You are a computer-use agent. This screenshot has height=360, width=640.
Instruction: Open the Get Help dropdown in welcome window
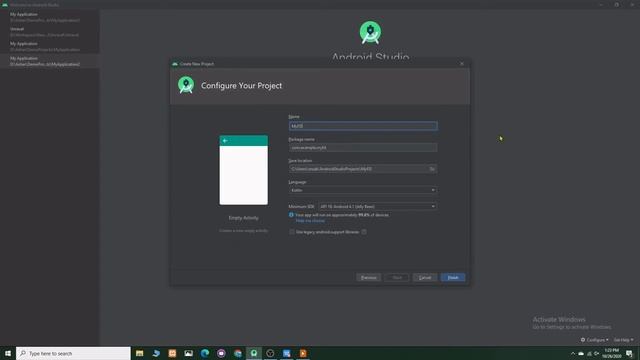624,340
